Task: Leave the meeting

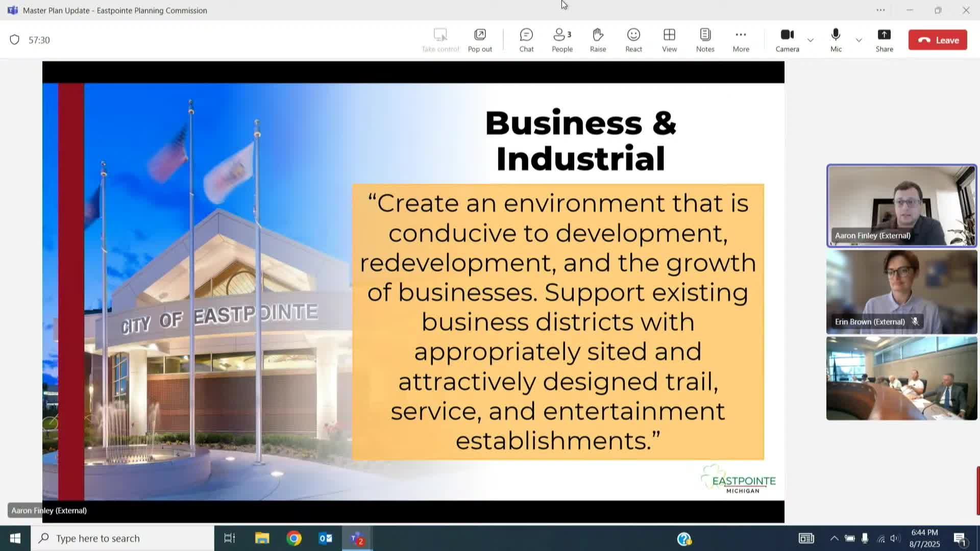Action: [x=938, y=40]
